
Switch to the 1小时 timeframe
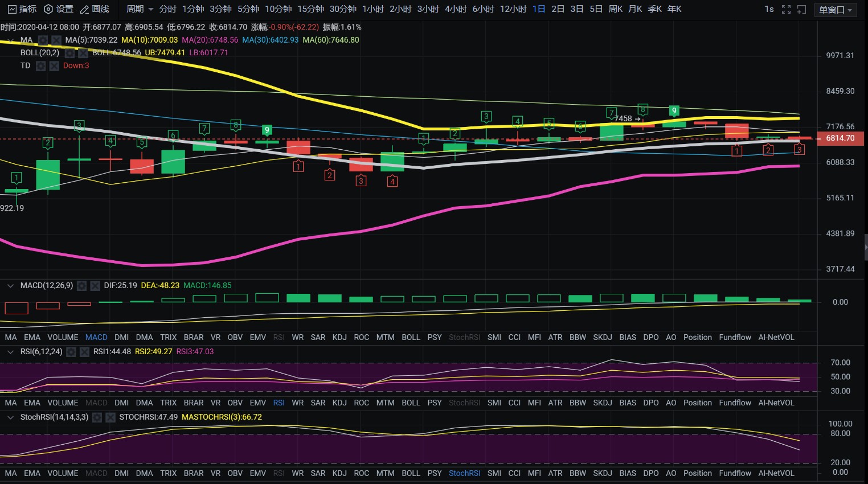pos(373,9)
